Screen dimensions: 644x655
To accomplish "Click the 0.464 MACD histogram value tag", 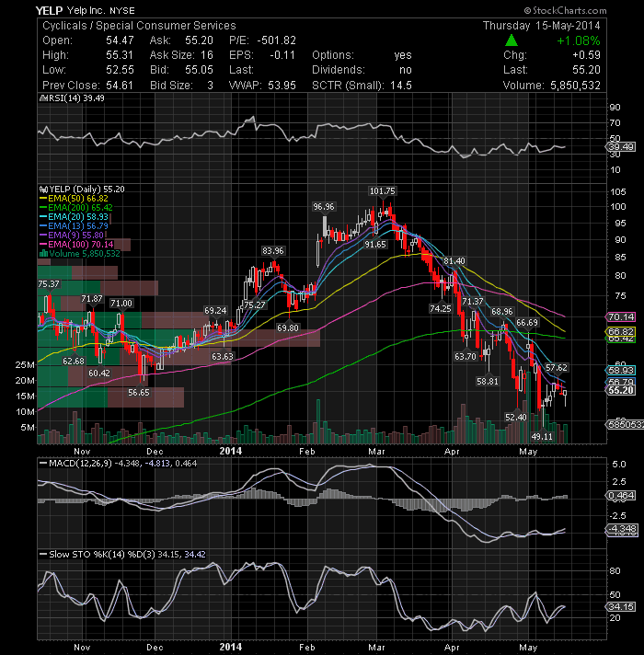I will (x=621, y=496).
